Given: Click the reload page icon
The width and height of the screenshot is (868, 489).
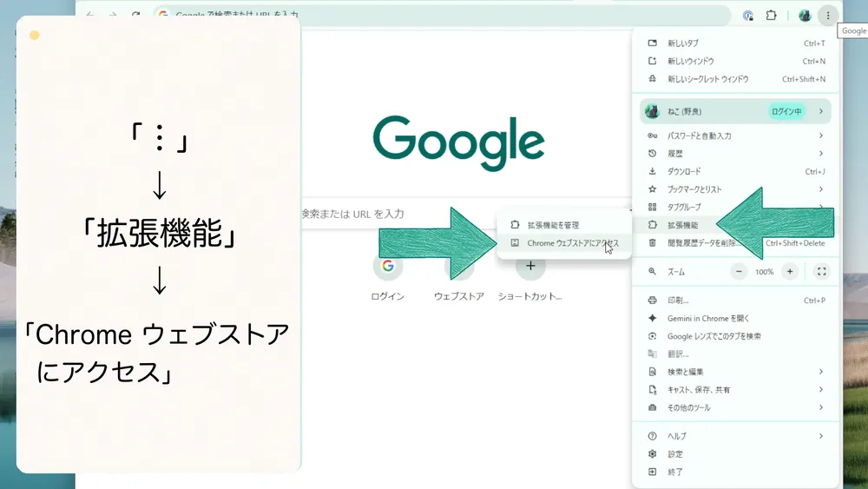Looking at the screenshot, I should (135, 15).
